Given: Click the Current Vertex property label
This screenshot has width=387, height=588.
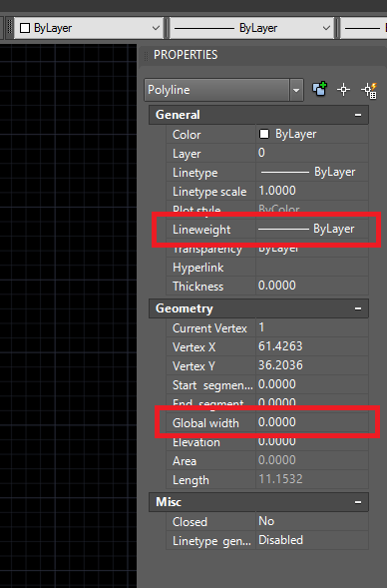Looking at the screenshot, I should (209, 328).
